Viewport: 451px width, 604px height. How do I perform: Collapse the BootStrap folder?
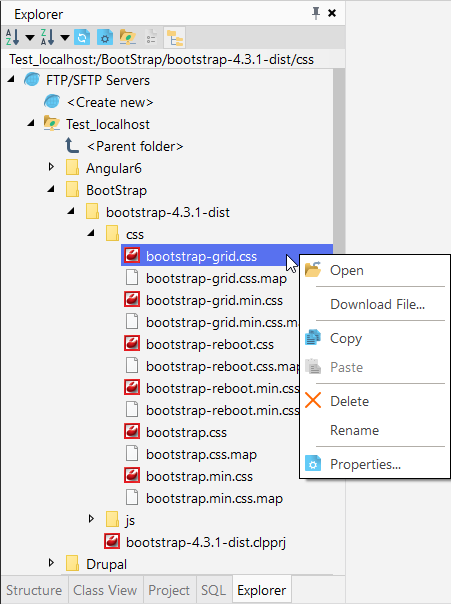51,189
